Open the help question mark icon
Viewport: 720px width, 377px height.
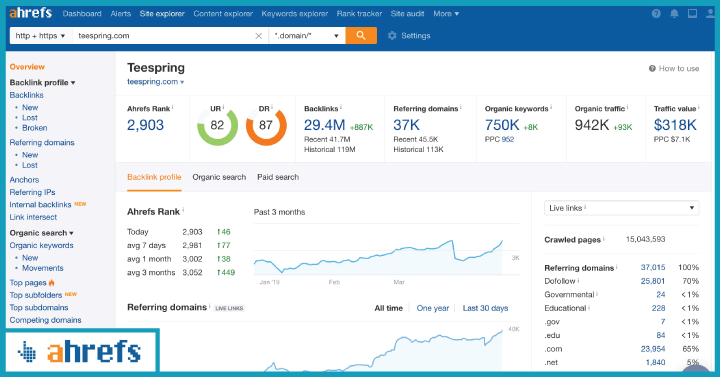[656, 14]
